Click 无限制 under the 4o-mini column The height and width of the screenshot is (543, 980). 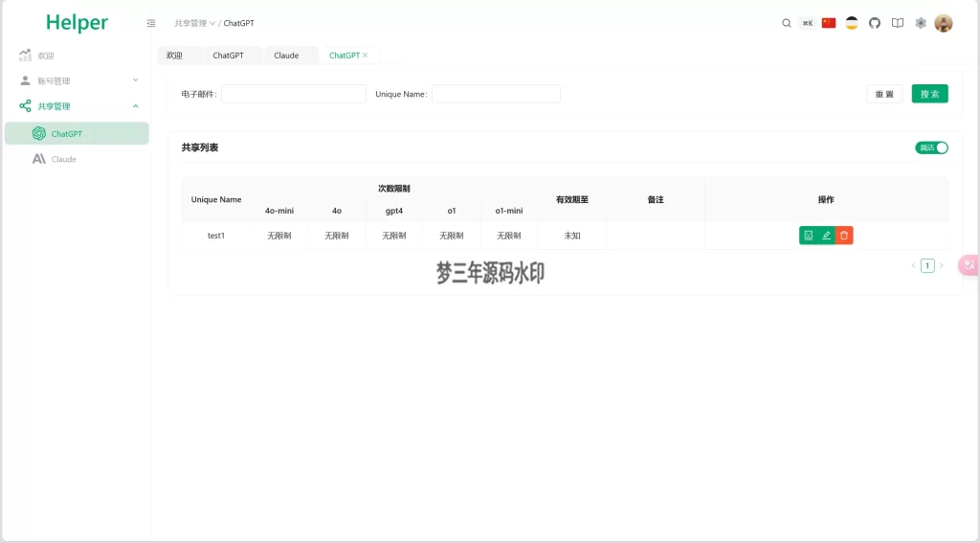click(279, 236)
